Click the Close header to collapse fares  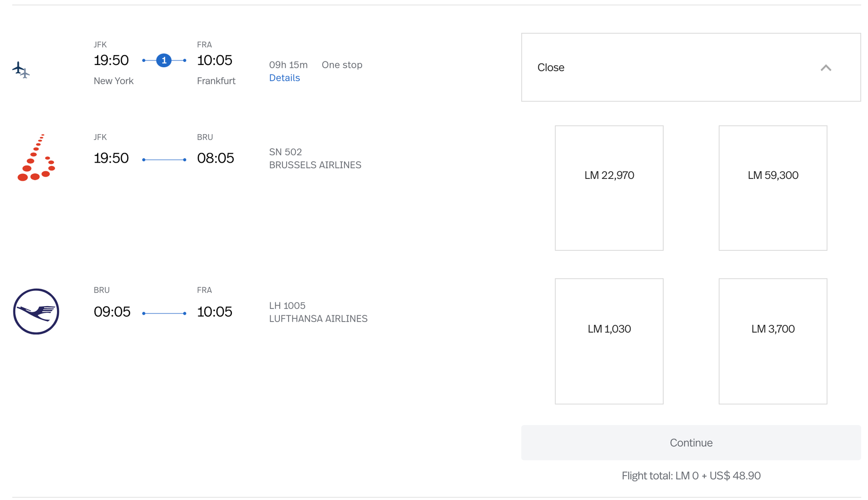[551, 67]
